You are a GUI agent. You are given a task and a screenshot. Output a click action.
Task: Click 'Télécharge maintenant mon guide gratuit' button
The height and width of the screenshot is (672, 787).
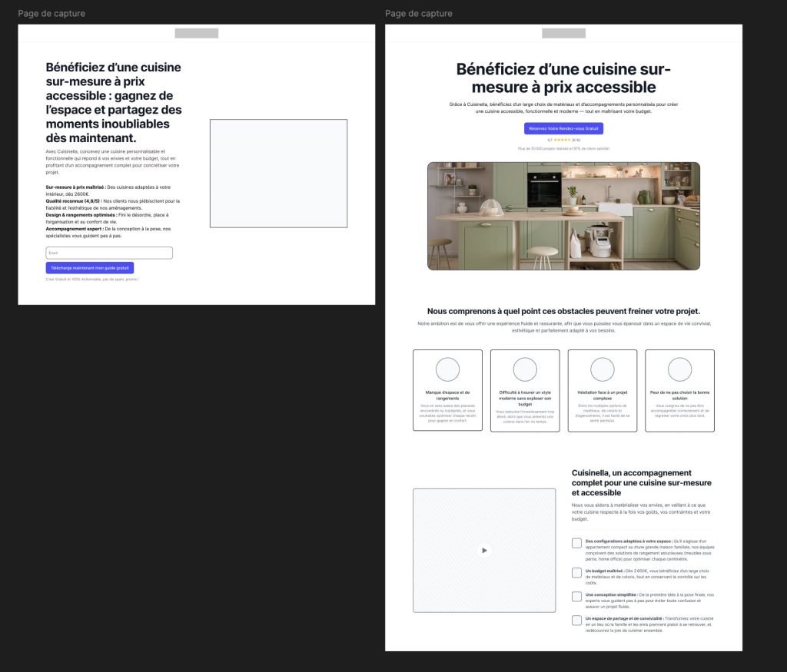tap(90, 268)
